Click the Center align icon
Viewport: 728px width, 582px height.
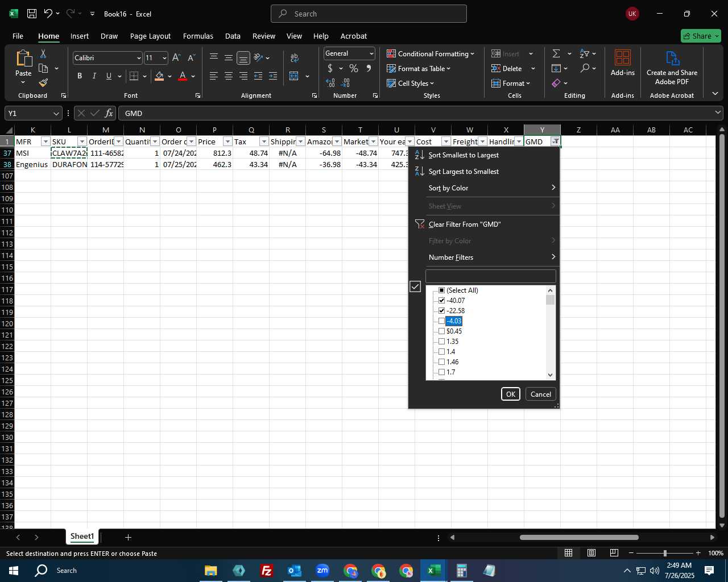pos(228,76)
